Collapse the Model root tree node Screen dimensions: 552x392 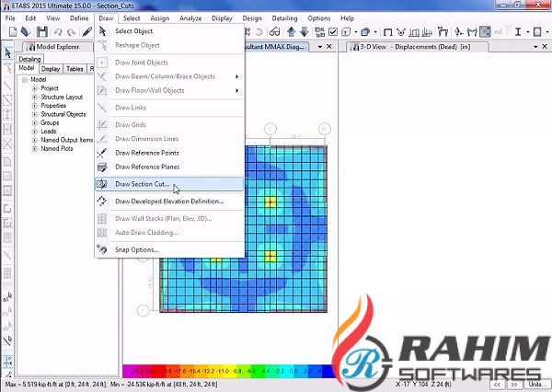25,80
